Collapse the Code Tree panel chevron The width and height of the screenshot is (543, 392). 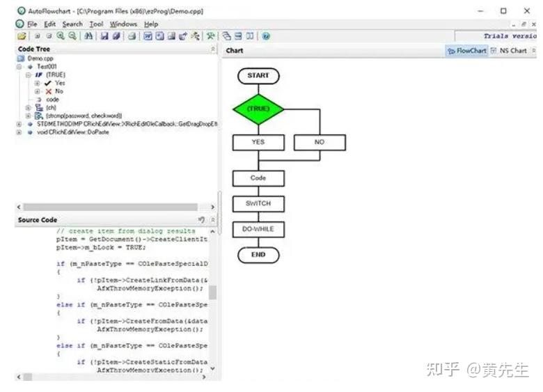tap(213, 49)
